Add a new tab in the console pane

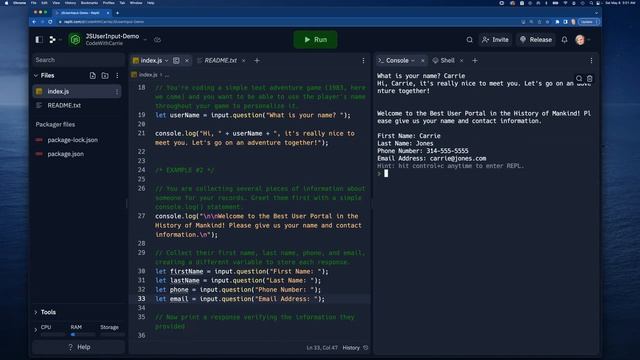[475, 60]
